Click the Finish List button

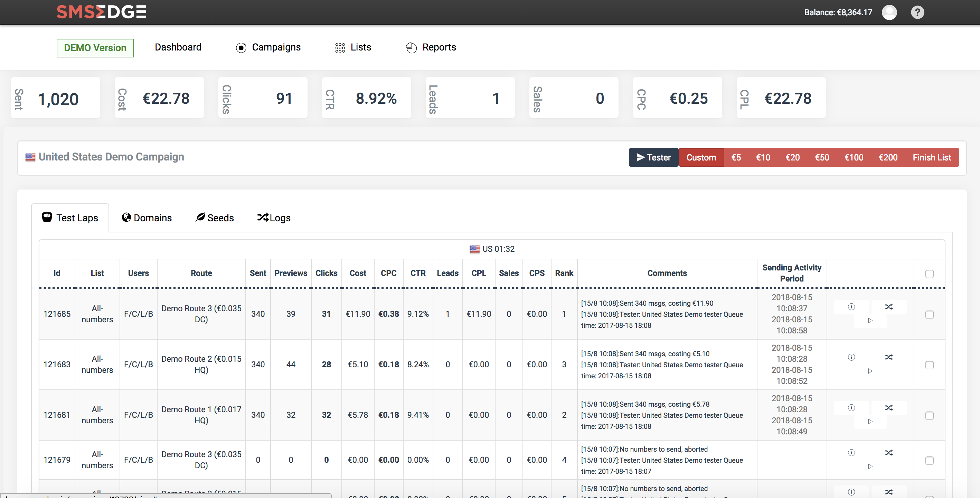(932, 158)
